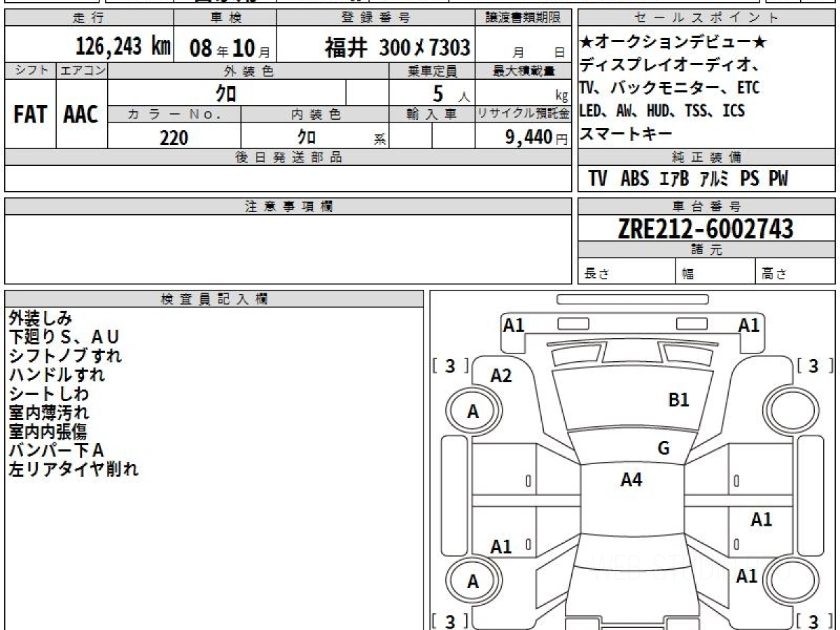Click the seating capacity 5人

450,93
